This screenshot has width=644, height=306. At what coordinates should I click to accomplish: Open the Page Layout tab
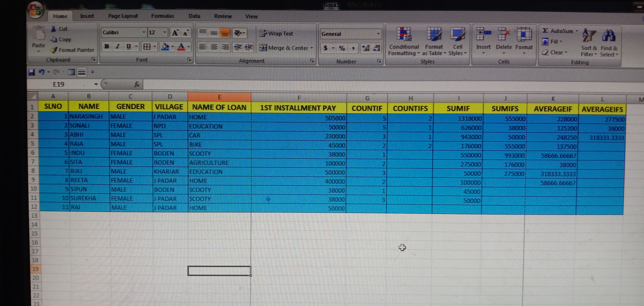coord(123,16)
